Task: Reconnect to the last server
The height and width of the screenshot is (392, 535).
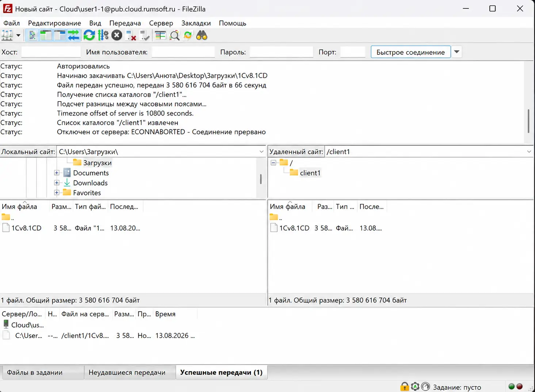Action: [x=145, y=35]
